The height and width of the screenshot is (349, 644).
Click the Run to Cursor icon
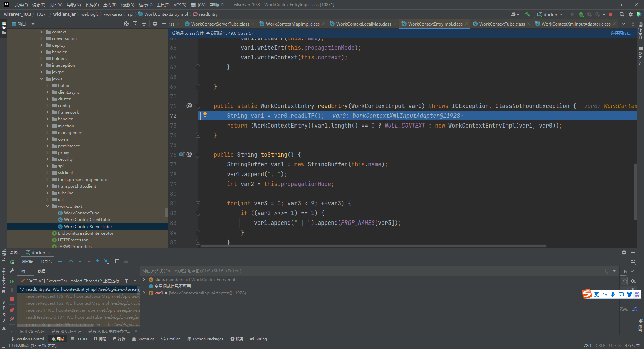pyautogui.click(x=107, y=261)
